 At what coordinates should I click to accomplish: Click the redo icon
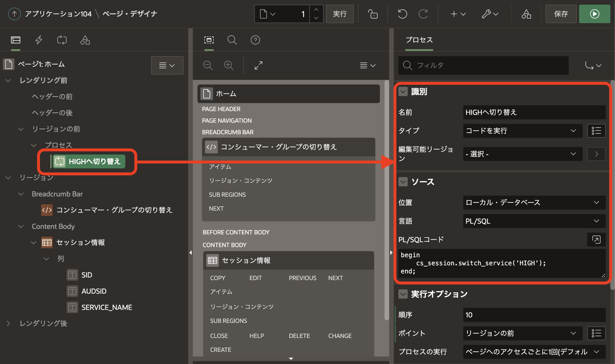click(x=423, y=14)
